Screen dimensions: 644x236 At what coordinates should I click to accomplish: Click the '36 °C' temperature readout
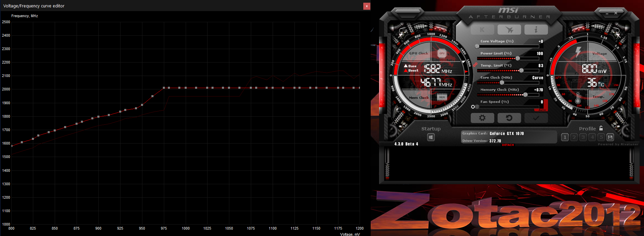595,83
